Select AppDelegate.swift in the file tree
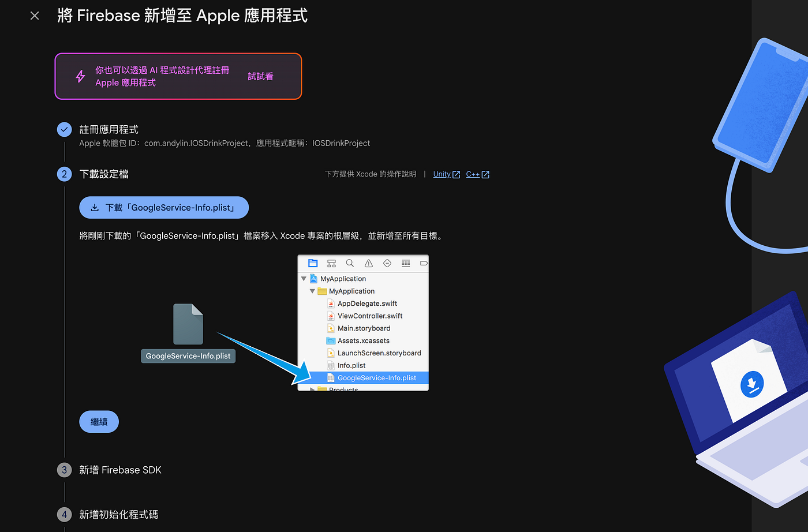 pyautogui.click(x=363, y=304)
